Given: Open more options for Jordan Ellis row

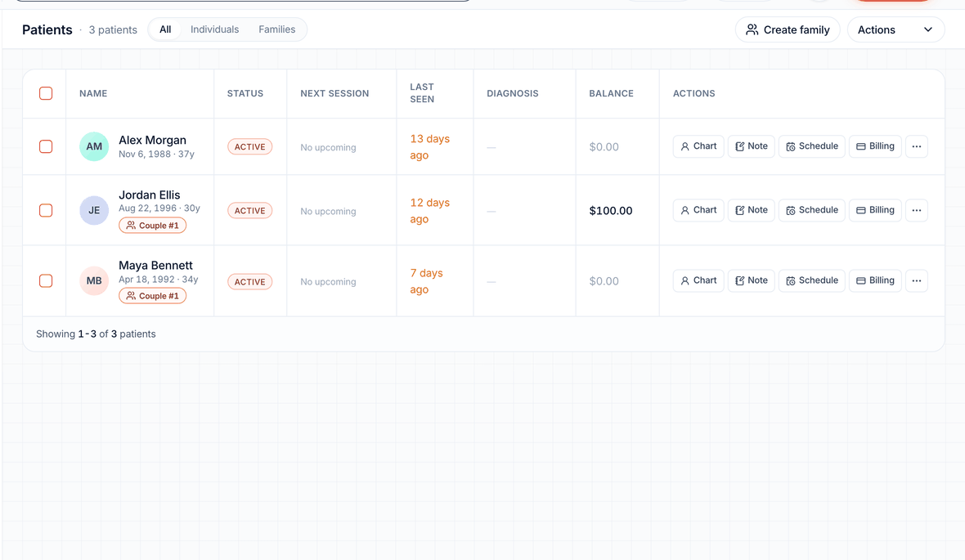Looking at the screenshot, I should pyautogui.click(x=917, y=210).
